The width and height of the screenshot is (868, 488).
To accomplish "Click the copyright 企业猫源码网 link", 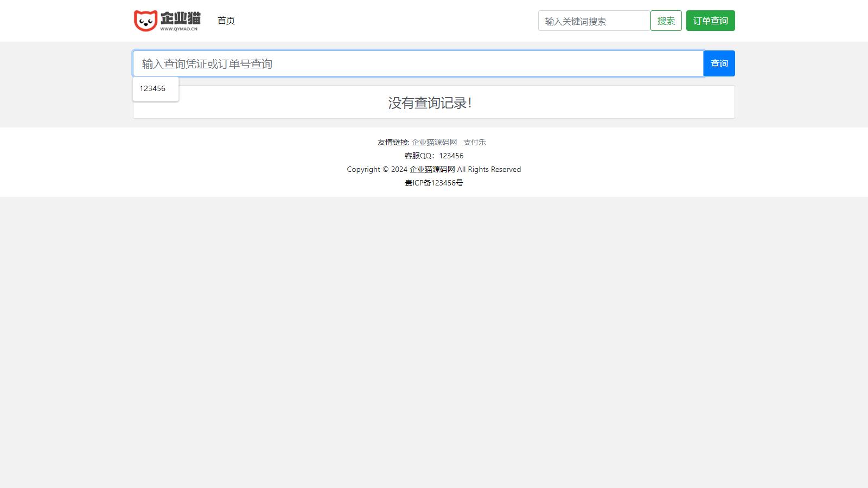I will (432, 169).
